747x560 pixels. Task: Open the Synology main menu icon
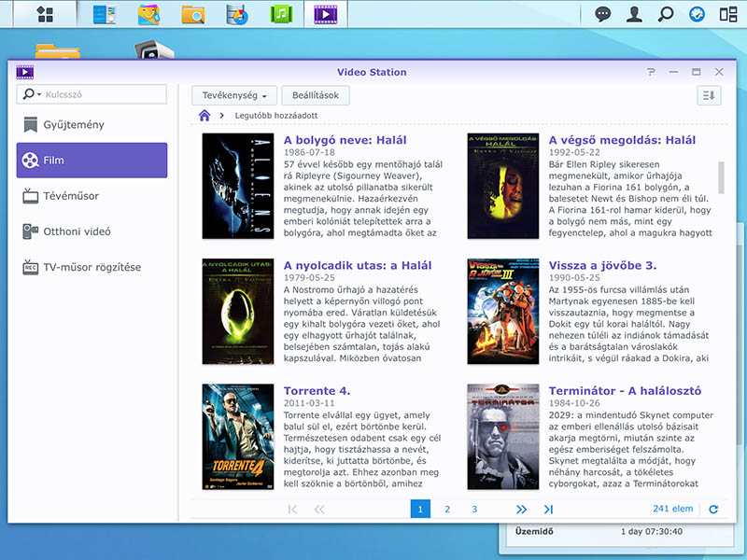(x=44, y=14)
